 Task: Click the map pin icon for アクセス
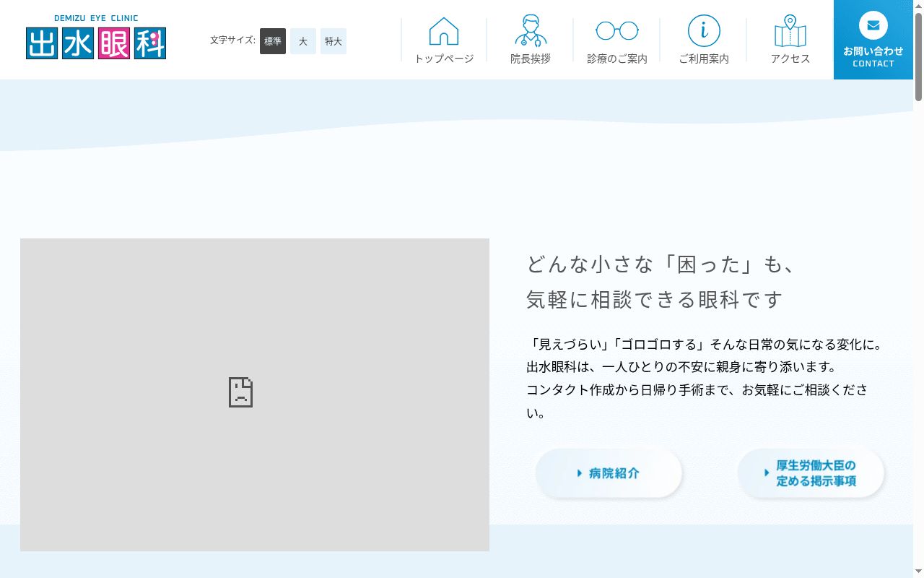tap(790, 30)
